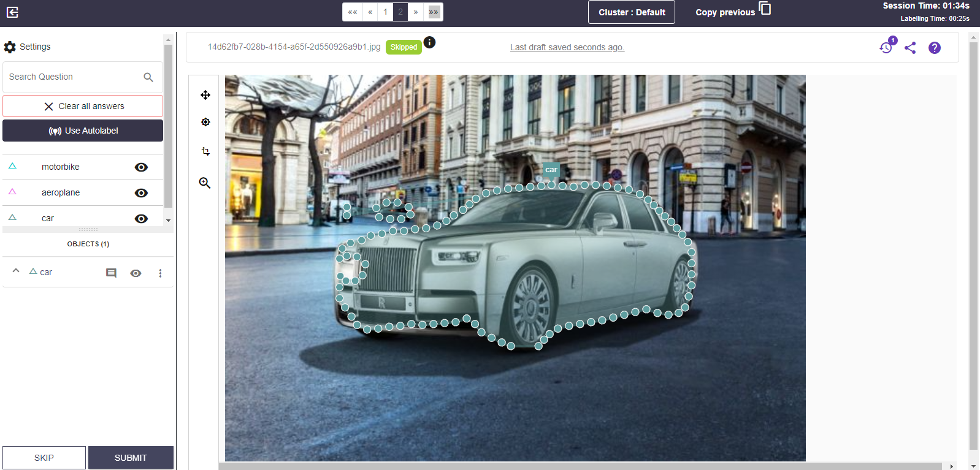
Task: Select the crop tool
Action: [x=205, y=151]
